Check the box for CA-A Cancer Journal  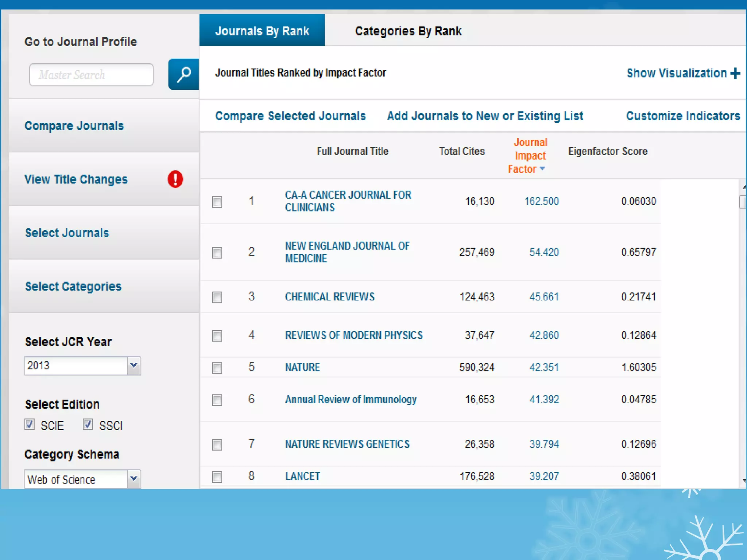(x=217, y=202)
